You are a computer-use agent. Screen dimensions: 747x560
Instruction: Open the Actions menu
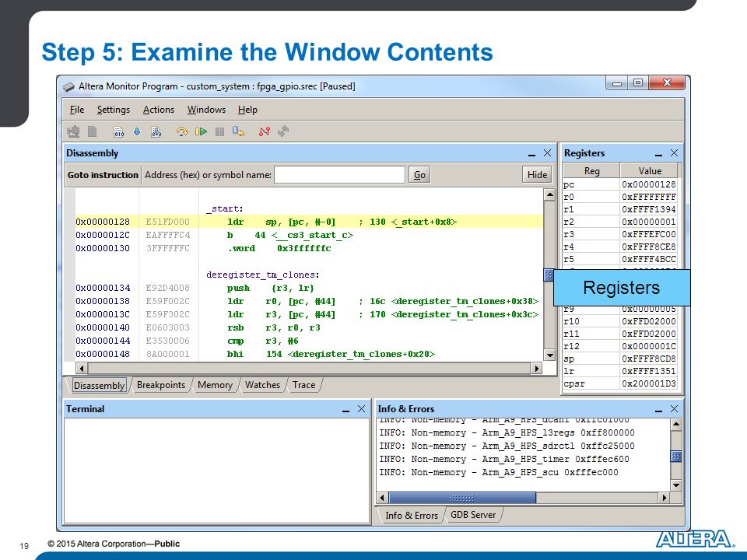click(159, 110)
